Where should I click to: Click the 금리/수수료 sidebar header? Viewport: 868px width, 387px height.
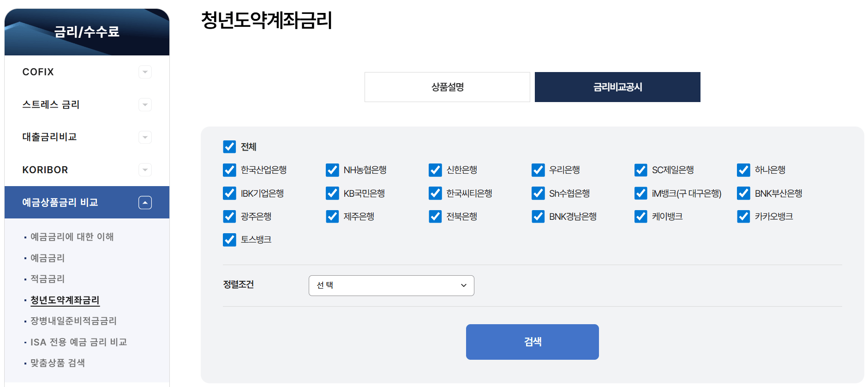87,32
